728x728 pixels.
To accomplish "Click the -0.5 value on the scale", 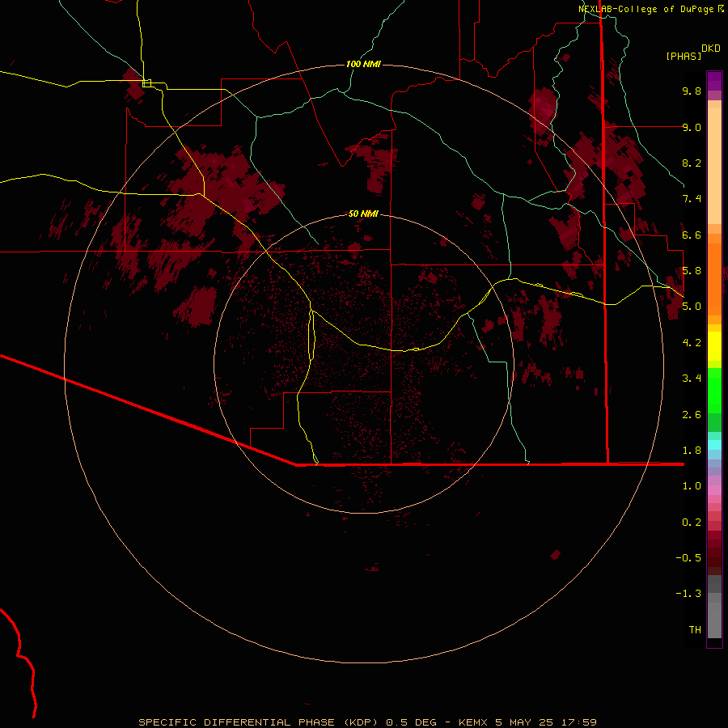I will coord(688,558).
